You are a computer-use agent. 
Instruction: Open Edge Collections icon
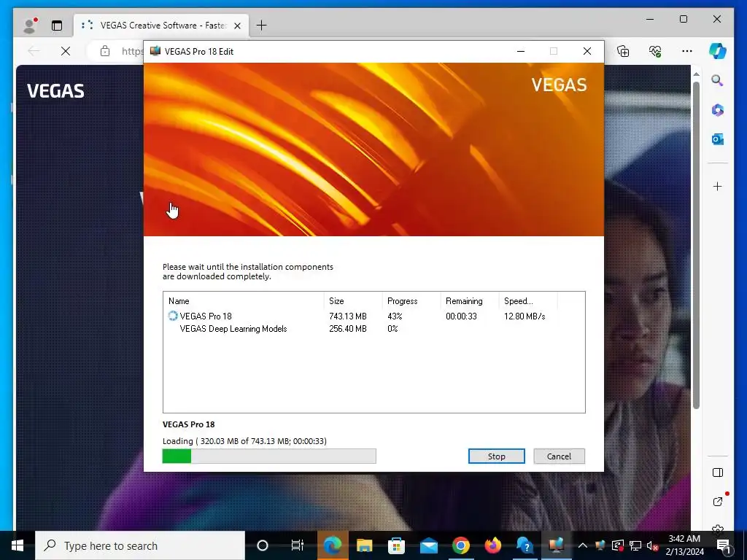point(623,51)
